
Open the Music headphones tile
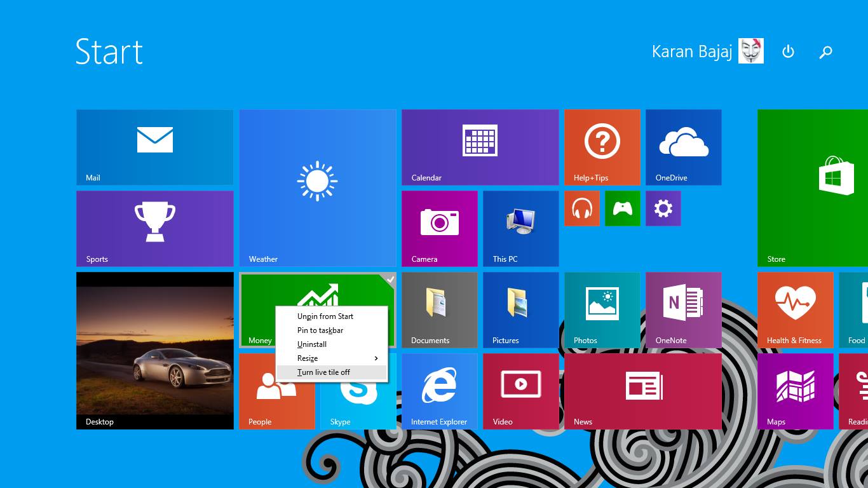(x=582, y=208)
